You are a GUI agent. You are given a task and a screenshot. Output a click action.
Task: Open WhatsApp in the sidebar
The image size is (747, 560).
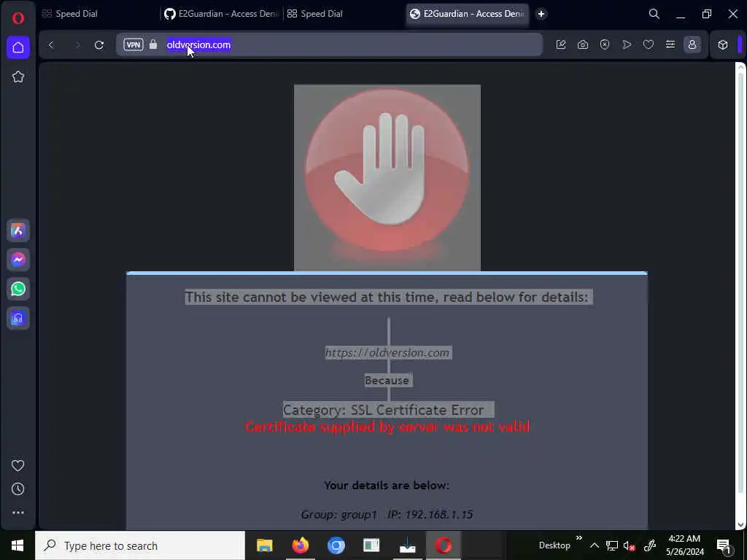pyautogui.click(x=18, y=289)
